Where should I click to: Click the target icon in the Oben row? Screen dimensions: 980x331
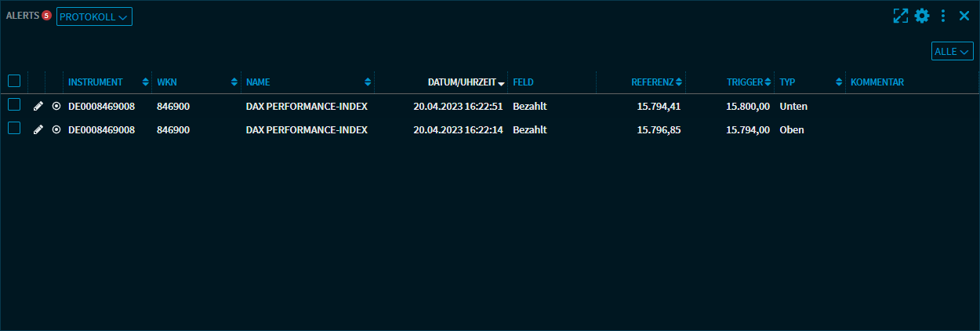(56, 129)
